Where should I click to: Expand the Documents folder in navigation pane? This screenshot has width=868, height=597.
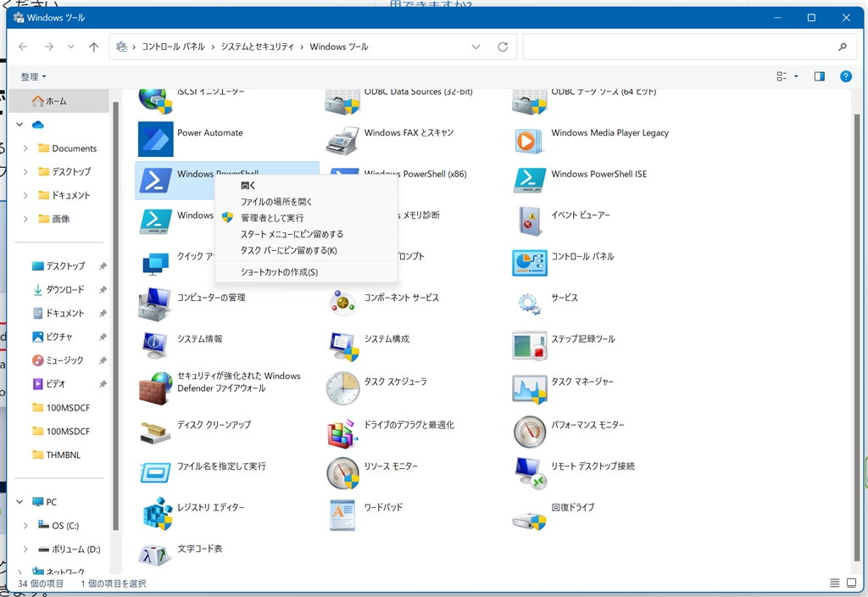click(25, 148)
